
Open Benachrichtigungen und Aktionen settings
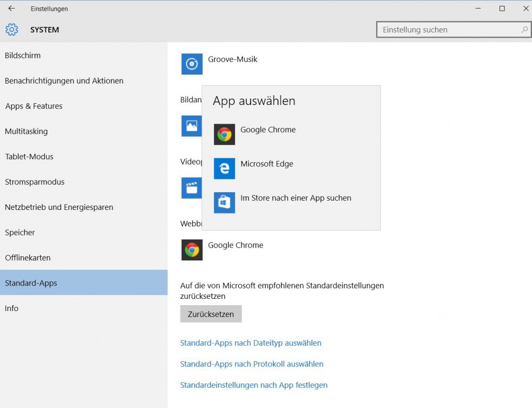(64, 81)
